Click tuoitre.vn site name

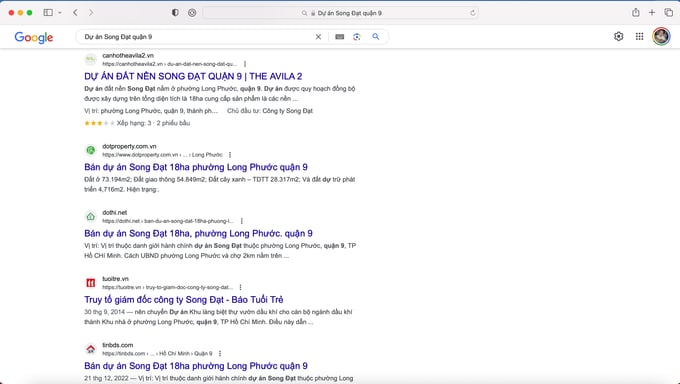tap(115, 279)
